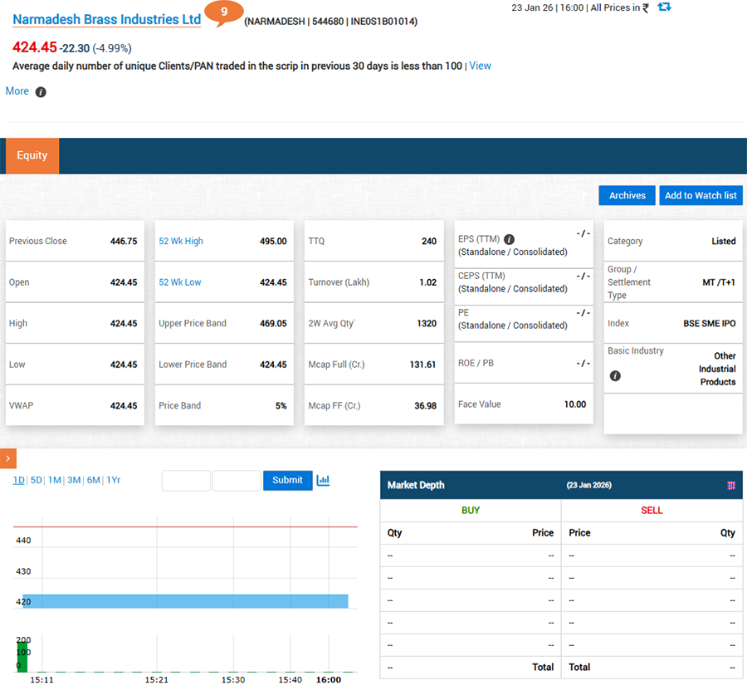Open the chart icon next to Submit
Screen dimensions: 747x700
pos(324,480)
